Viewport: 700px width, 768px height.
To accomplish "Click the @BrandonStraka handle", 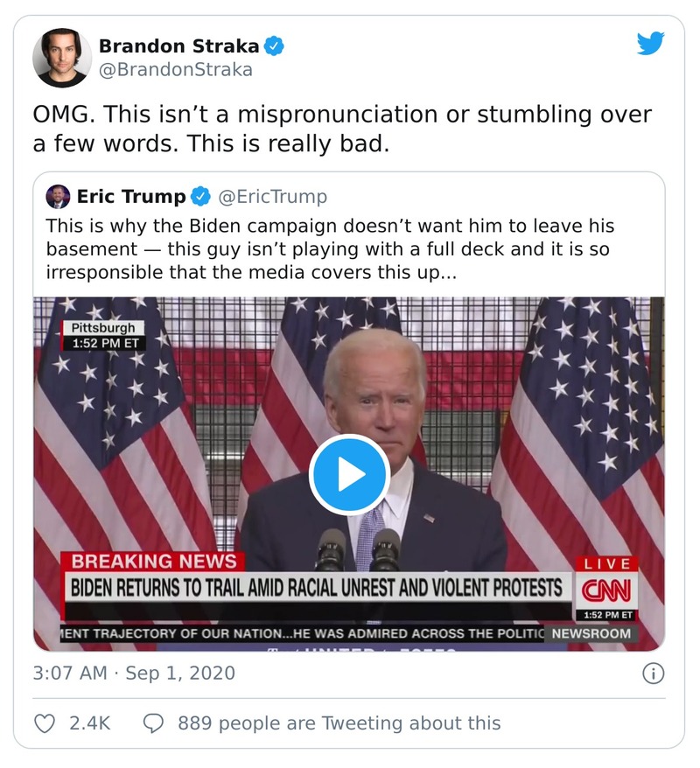I will [x=175, y=70].
